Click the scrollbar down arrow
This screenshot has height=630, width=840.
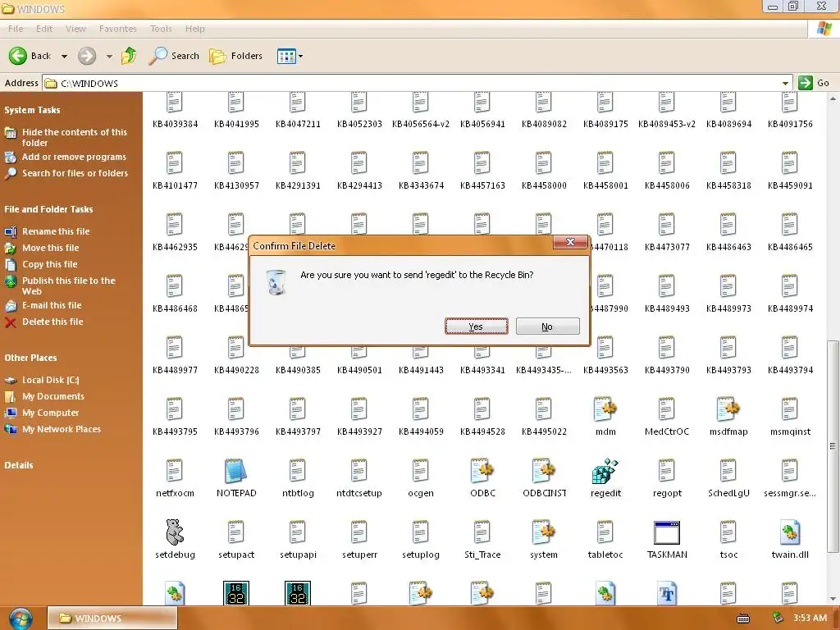[x=833, y=598]
